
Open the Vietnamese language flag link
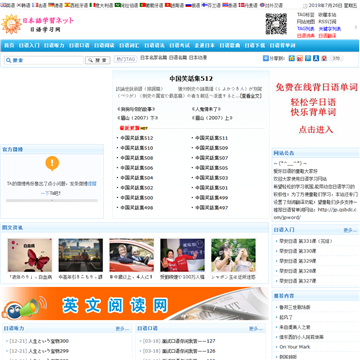[x=174, y=5]
